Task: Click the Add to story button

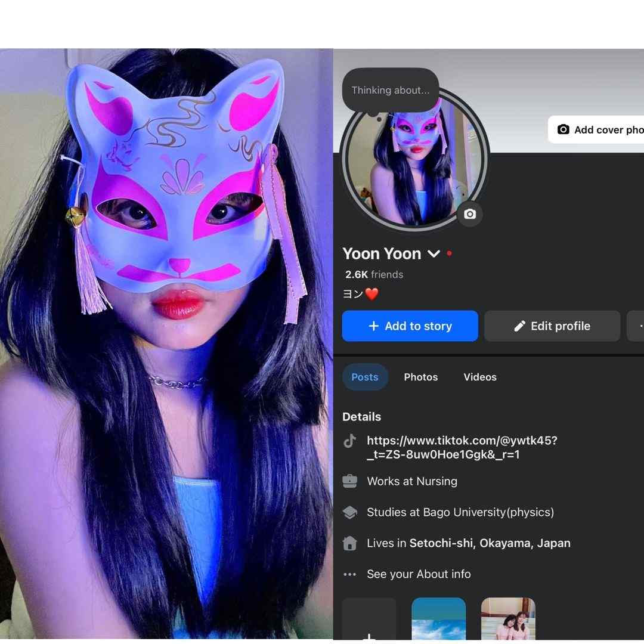Action: (410, 326)
